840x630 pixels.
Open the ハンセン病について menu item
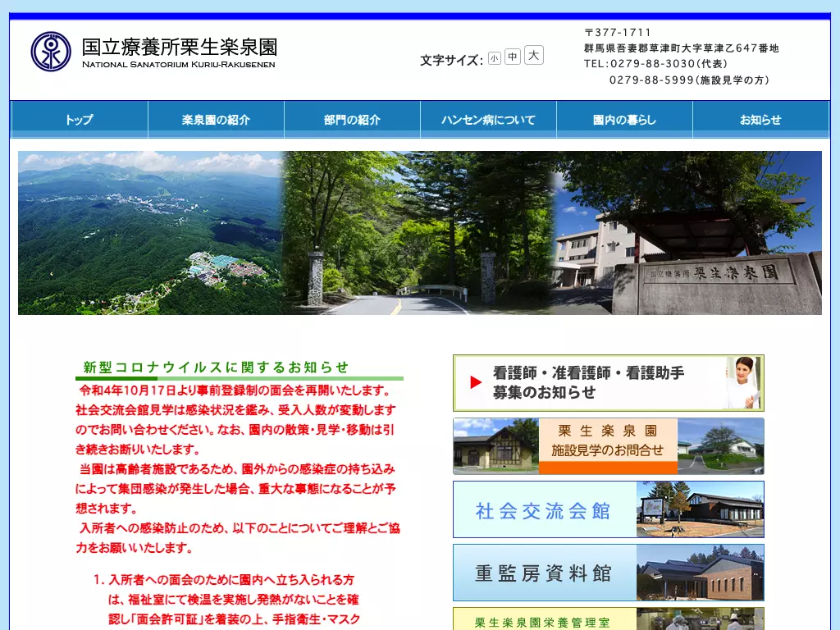tap(489, 120)
